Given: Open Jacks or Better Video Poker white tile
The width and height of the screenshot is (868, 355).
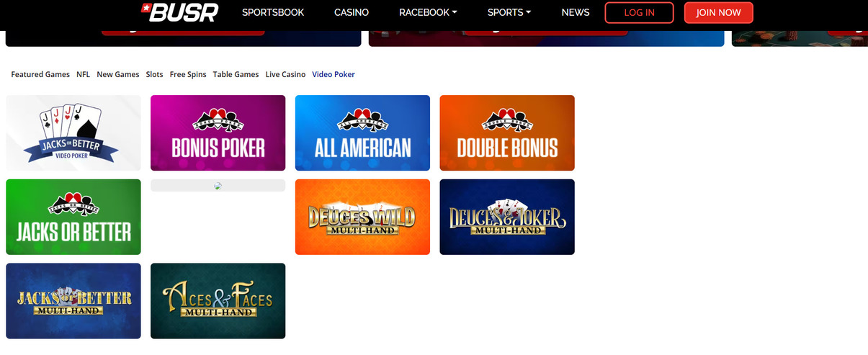Looking at the screenshot, I should 73,132.
